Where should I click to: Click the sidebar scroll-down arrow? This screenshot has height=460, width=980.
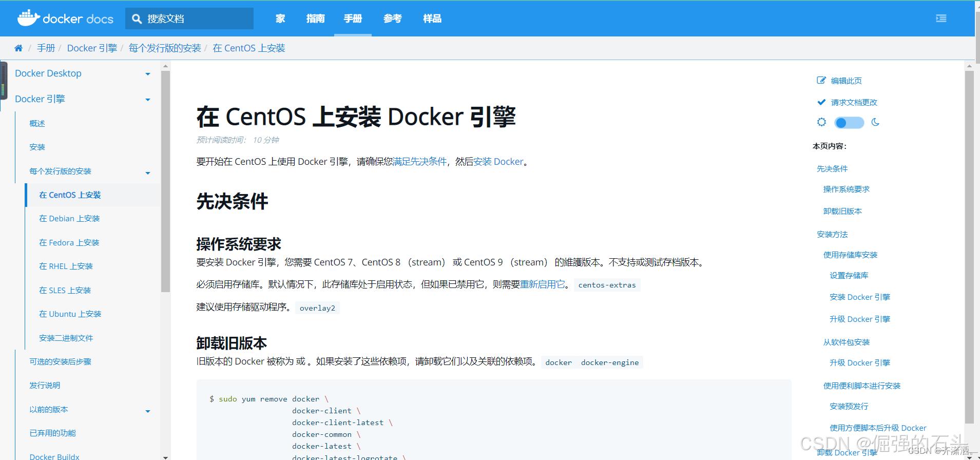tap(165, 457)
